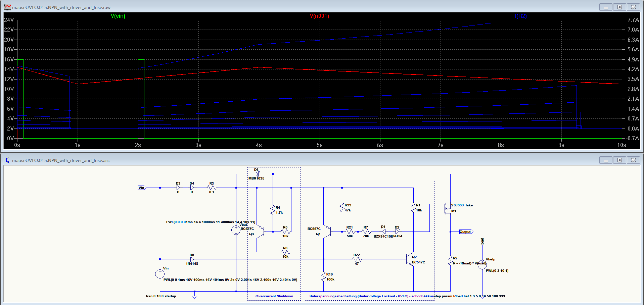This screenshot has height=305, width=644.
Task: Minimize the waveform .raw window
Action: coord(606,7)
